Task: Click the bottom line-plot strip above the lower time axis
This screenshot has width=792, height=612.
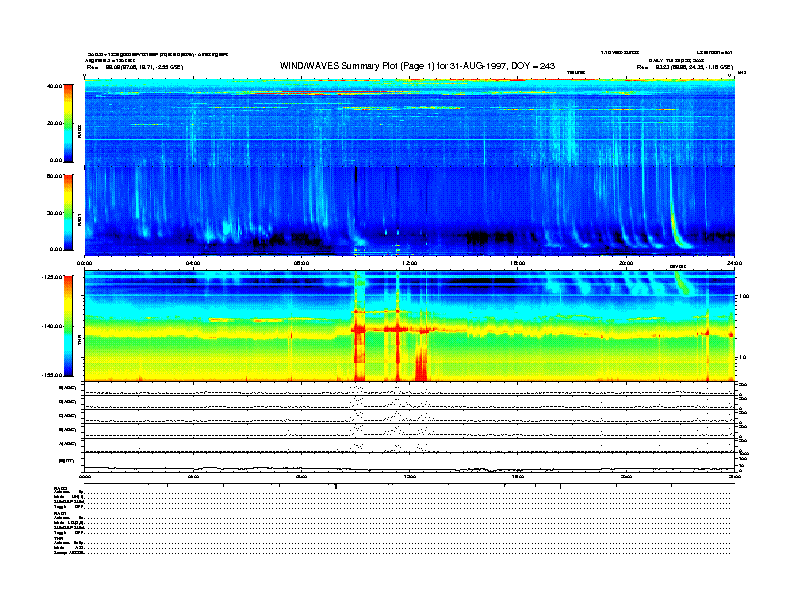Action: pyautogui.click(x=410, y=462)
